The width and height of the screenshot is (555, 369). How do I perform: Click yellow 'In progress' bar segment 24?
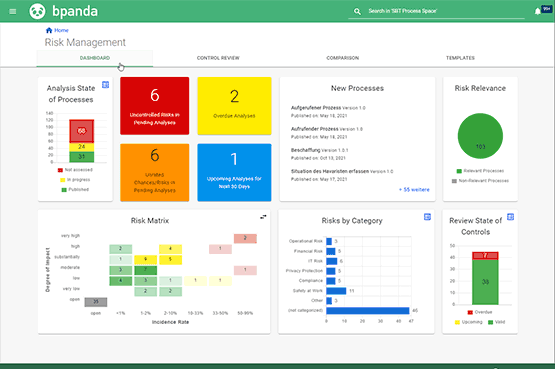(x=81, y=147)
